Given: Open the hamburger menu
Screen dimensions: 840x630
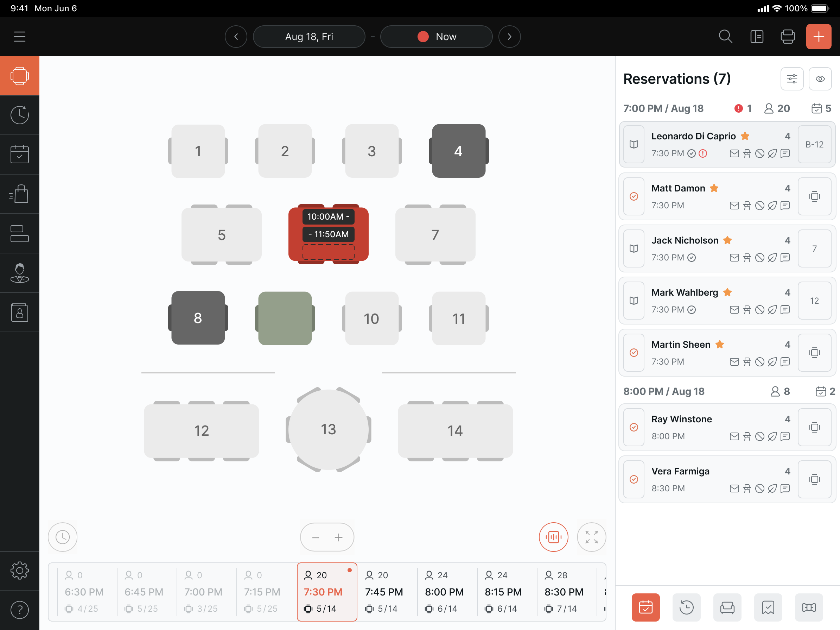Looking at the screenshot, I should click(20, 37).
